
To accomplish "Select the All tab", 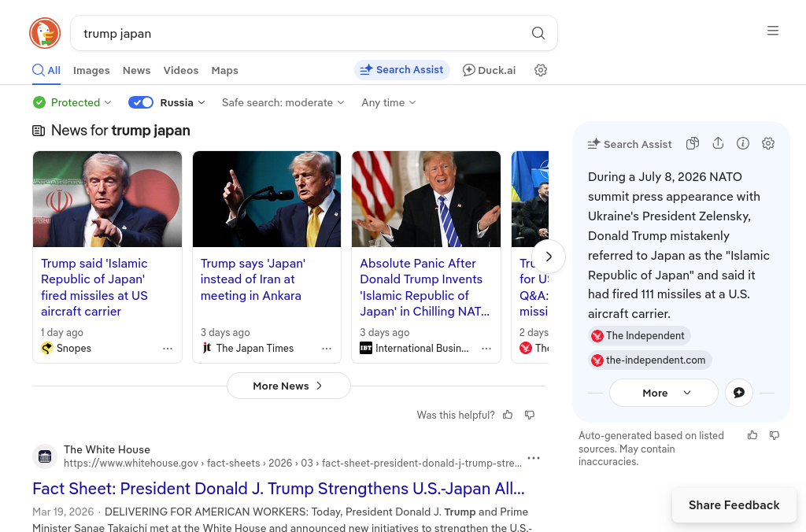I will pyautogui.click(x=46, y=70).
